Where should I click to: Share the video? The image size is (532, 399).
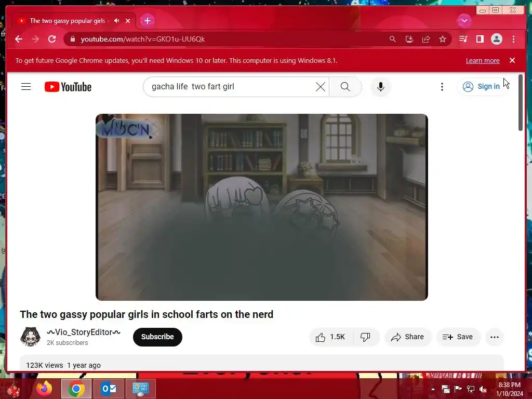click(407, 337)
